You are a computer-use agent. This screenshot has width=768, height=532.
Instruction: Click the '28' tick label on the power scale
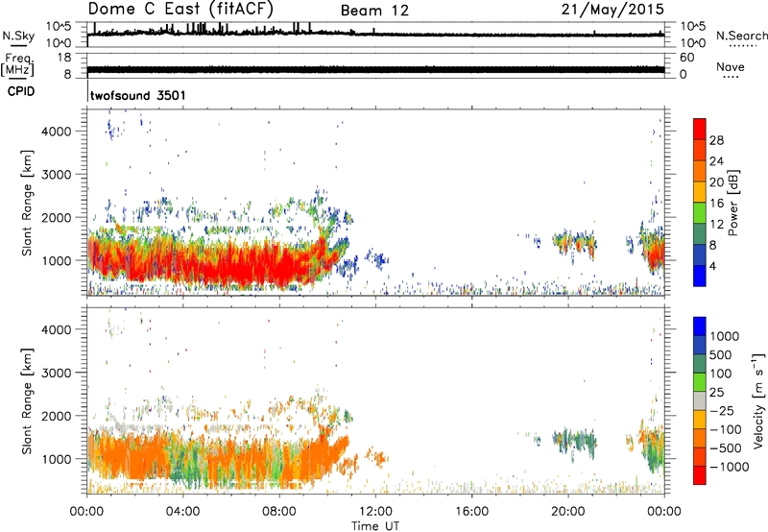pos(716,140)
